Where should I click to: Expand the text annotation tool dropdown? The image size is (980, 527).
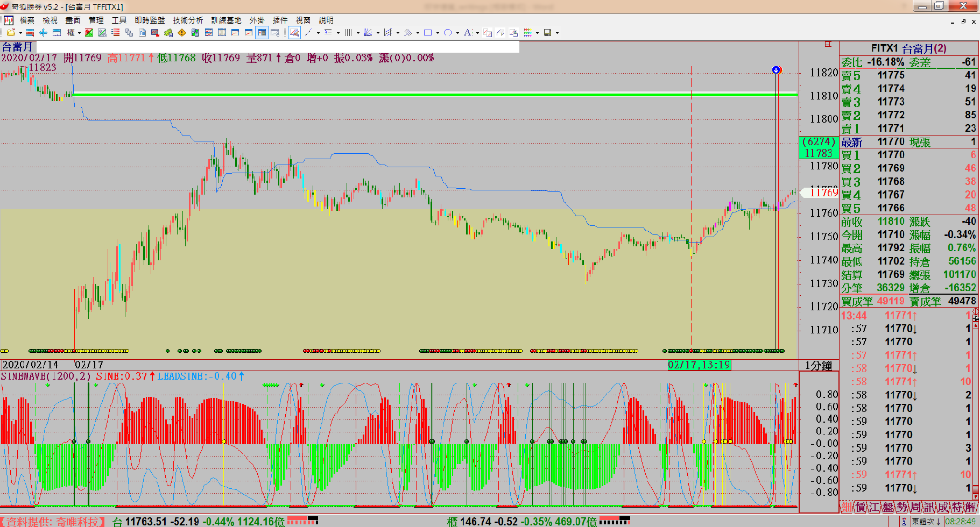(478, 33)
